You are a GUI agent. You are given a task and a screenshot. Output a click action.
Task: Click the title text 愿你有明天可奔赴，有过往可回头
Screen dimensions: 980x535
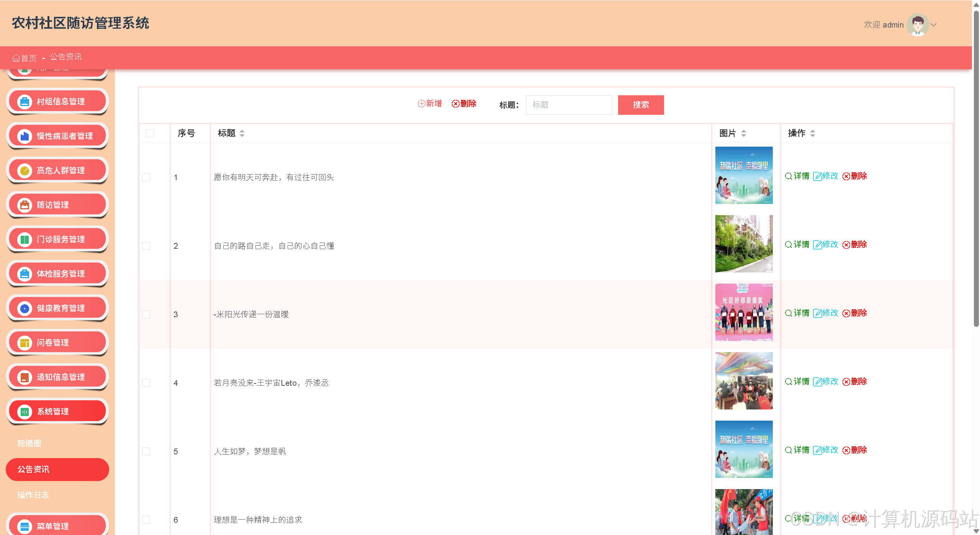274,177
